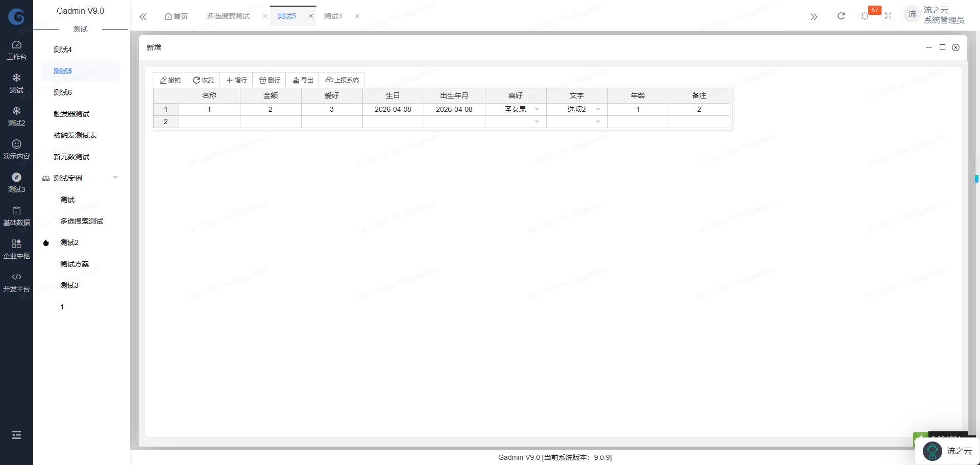Viewport: 980px width, 465px height.
Task: Click the 爱好 cell with value 3
Action: click(332, 109)
